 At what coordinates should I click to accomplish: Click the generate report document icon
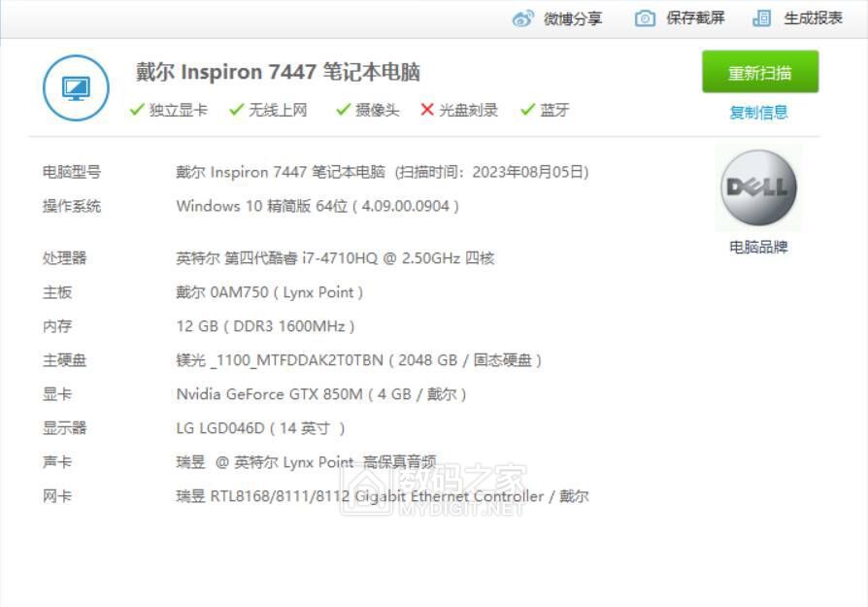(762, 18)
